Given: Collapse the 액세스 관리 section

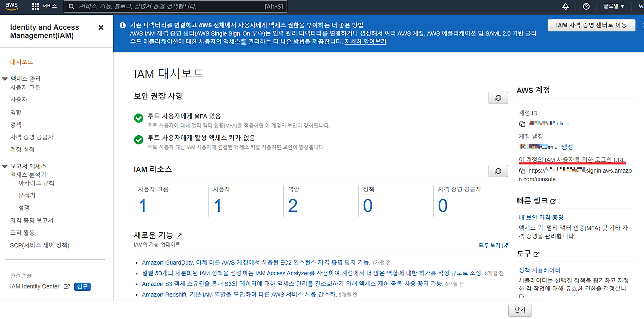Looking at the screenshot, I should [x=5, y=79].
